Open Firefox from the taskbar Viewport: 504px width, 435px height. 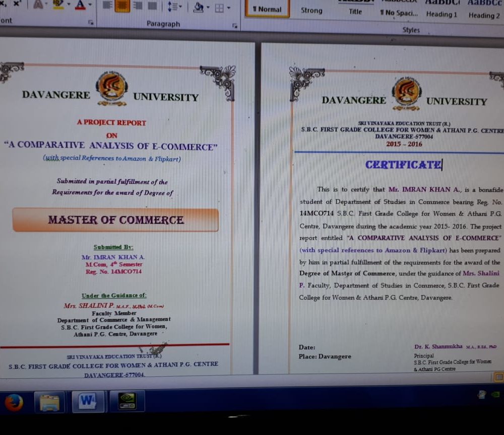click(14, 402)
